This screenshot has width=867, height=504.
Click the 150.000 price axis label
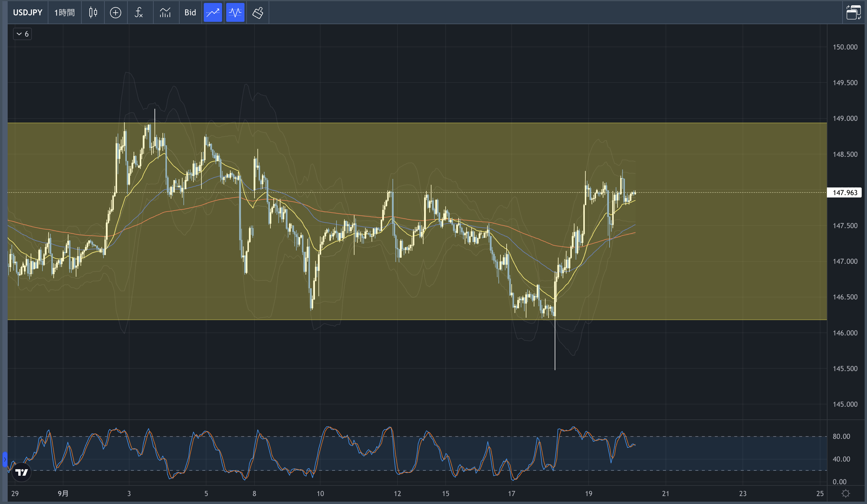pos(845,47)
